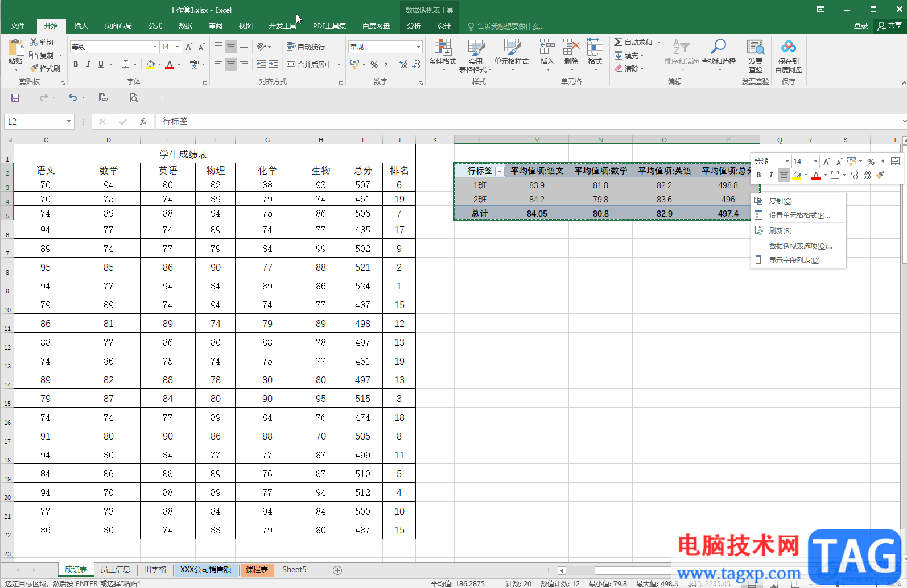The height and width of the screenshot is (588, 907).
Task: Toggle Underline in the ribbon font group
Action: [x=101, y=64]
